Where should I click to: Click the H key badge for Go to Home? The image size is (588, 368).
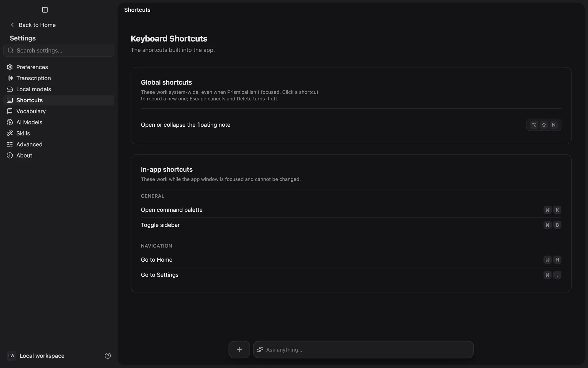557,260
